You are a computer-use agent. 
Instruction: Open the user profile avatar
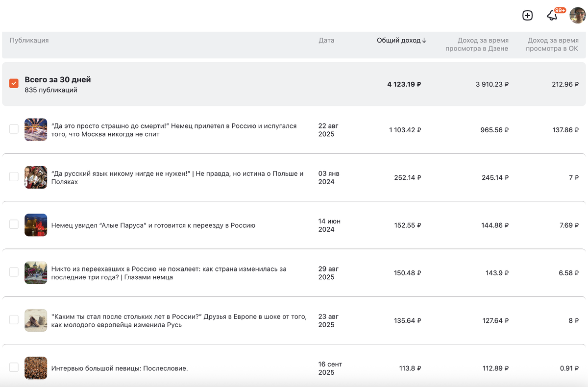click(x=577, y=16)
